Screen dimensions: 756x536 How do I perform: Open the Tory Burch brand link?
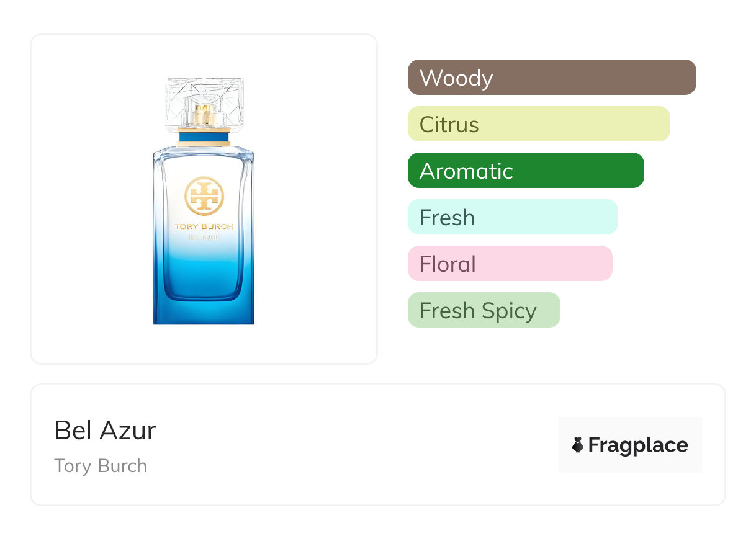[x=101, y=466]
